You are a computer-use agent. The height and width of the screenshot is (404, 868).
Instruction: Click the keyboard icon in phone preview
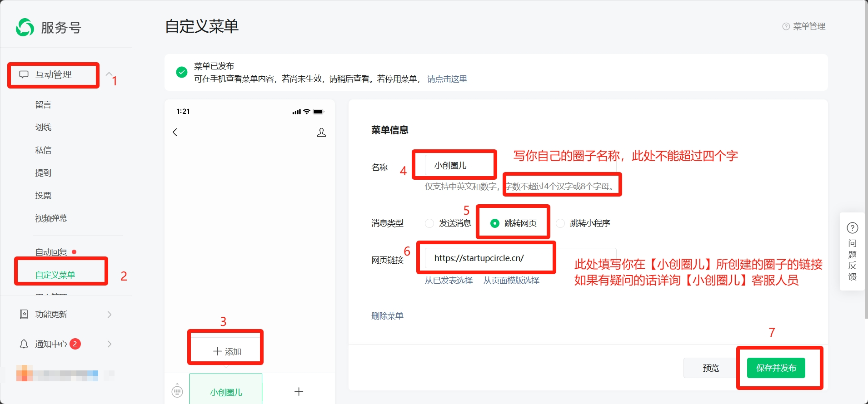(177, 391)
